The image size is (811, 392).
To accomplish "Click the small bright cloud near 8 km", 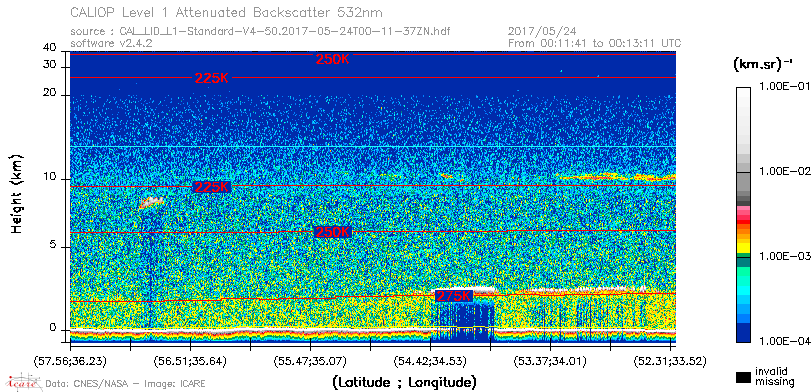I will click(151, 202).
